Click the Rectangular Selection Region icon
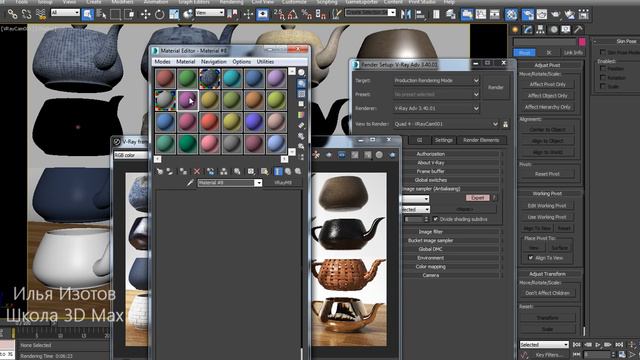Screen dimensions: 640x360 [116, 15]
